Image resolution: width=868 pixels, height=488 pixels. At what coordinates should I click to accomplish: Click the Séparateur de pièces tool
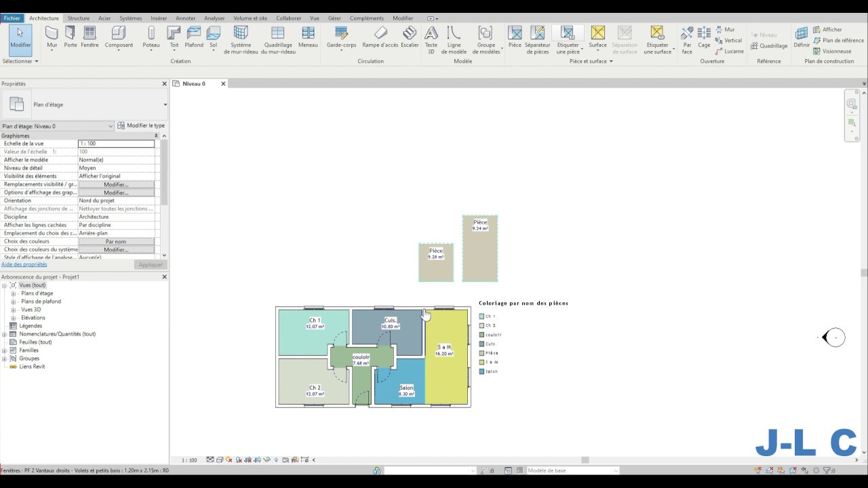coord(537,39)
